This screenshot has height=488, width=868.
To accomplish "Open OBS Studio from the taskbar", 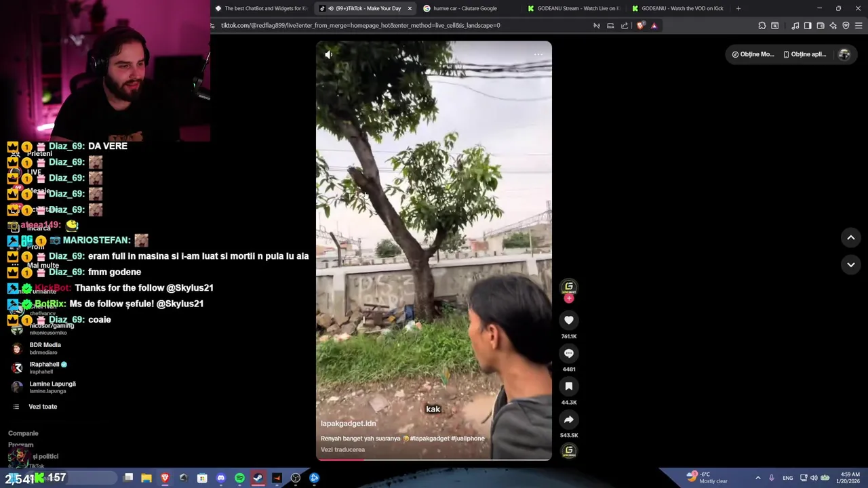I will point(296,478).
